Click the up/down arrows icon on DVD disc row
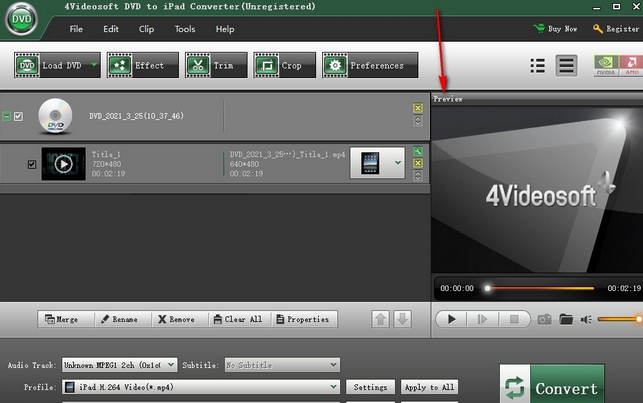 click(417, 121)
